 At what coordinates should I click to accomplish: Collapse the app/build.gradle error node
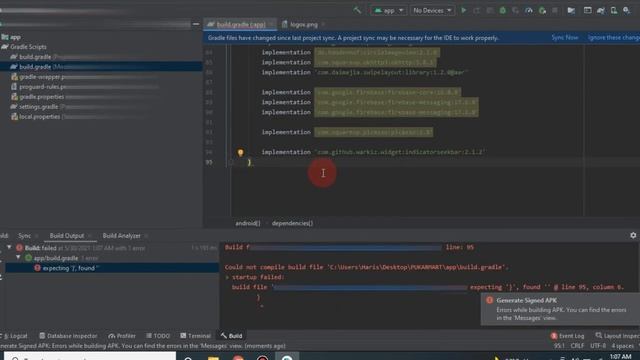18,258
